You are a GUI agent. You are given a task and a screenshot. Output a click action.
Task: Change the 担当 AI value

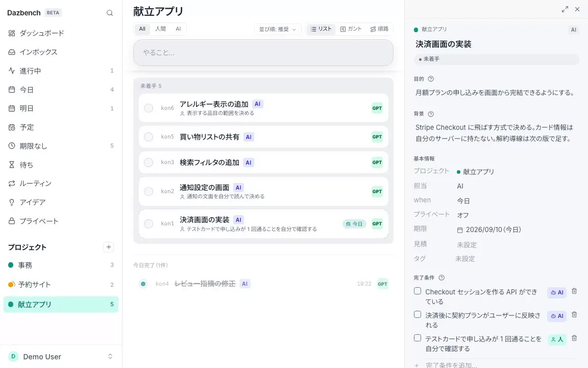tap(460, 186)
